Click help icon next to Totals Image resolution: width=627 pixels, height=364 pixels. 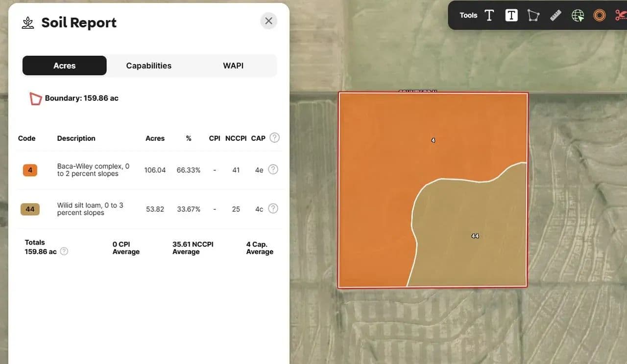[64, 251]
